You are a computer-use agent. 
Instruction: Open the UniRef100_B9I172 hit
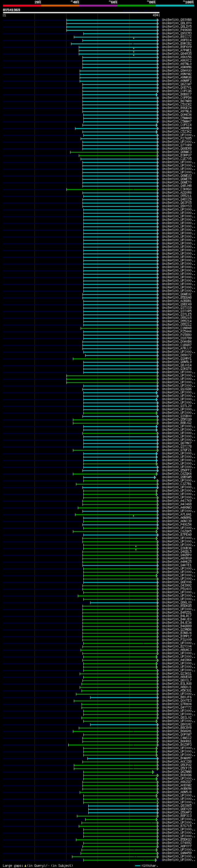pyautogui.click(x=177, y=37)
